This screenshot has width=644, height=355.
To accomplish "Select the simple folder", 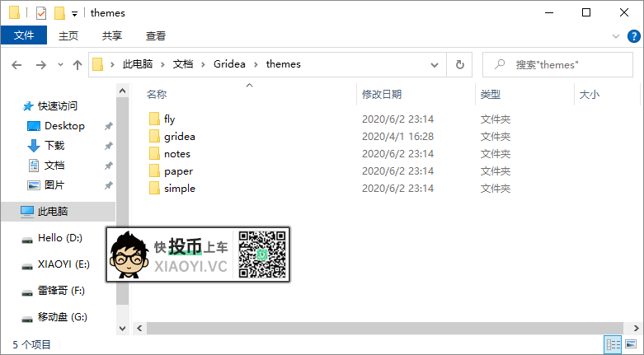I will [x=180, y=188].
